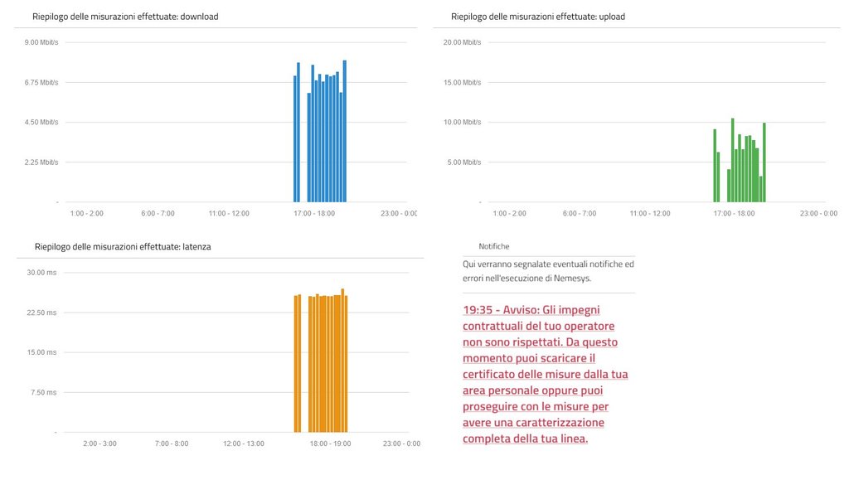Click the leftmost green upload bar
This screenshot has width=849, height=504.
click(715, 166)
